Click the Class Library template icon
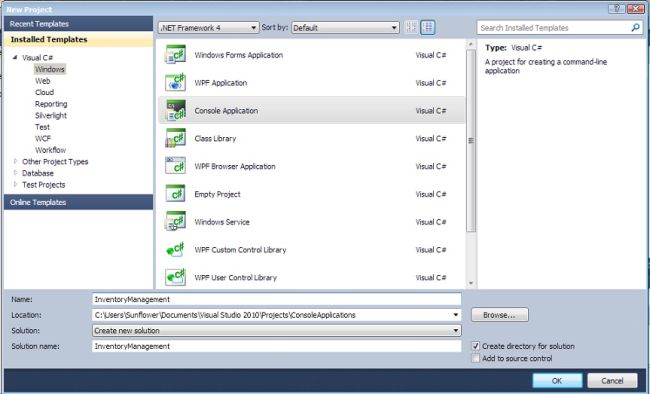This screenshot has height=394, width=650. tap(175, 138)
